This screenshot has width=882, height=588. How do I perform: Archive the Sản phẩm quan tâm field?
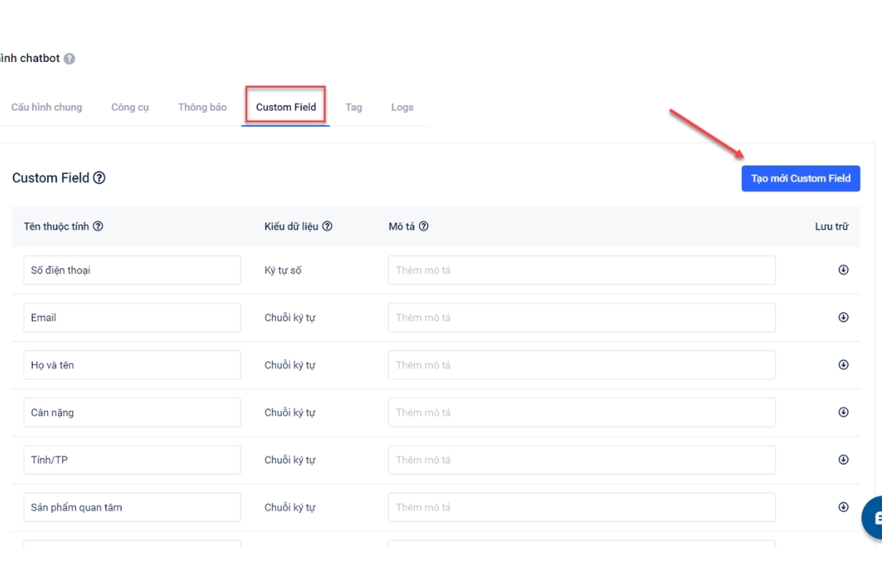[843, 507]
